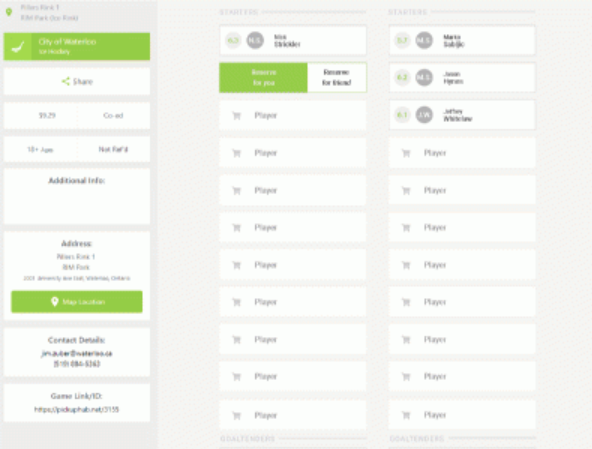The width and height of the screenshot is (592, 449).
Task: Select Reserve for you option
Action: pyautogui.click(x=264, y=77)
